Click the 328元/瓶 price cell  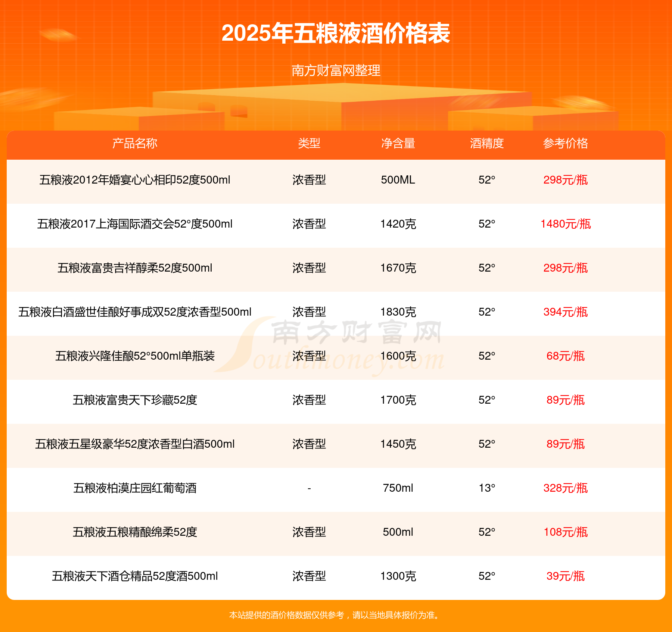tap(566, 488)
